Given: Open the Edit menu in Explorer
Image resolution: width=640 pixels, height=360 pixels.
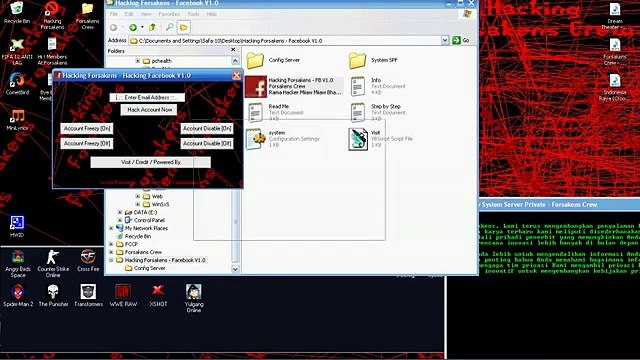Looking at the screenshot, I should [x=129, y=14].
